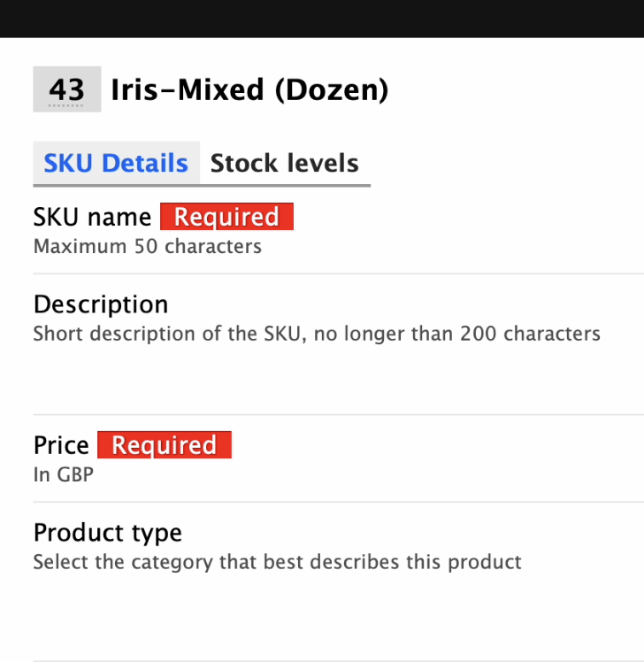This screenshot has height=662, width=644.
Task: Click the Required badge beside SKU name
Action: pyautogui.click(x=226, y=218)
